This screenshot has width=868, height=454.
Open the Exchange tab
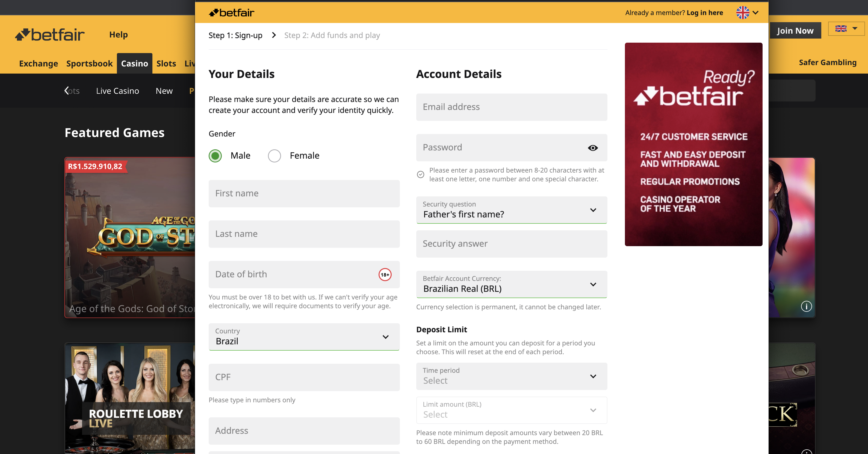point(39,63)
